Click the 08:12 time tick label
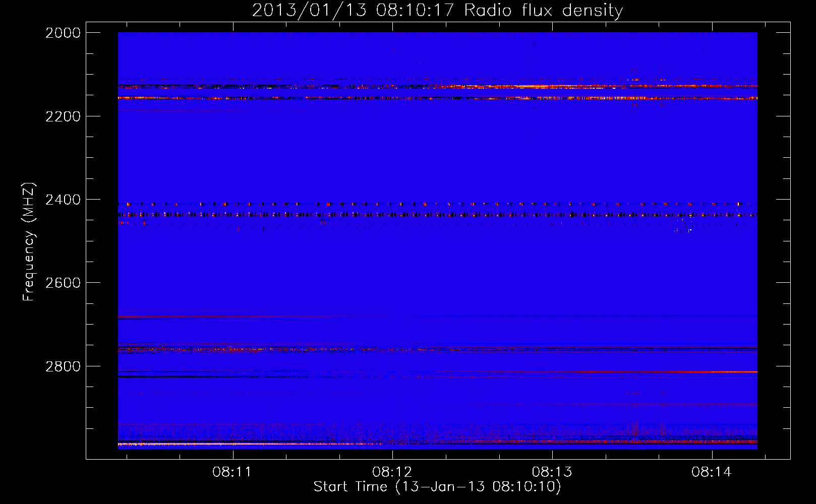Screen dimensions: 816x504 [x=392, y=472]
